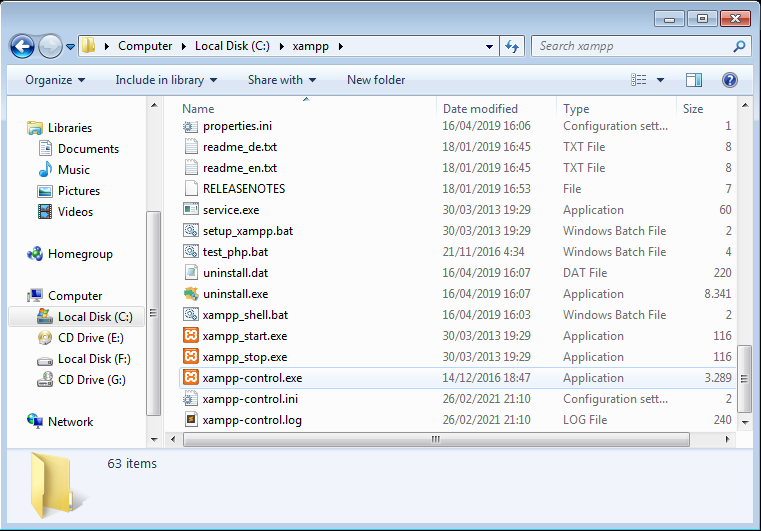
Task: Click the orange xampp_start.exe icon
Action: tap(191, 335)
